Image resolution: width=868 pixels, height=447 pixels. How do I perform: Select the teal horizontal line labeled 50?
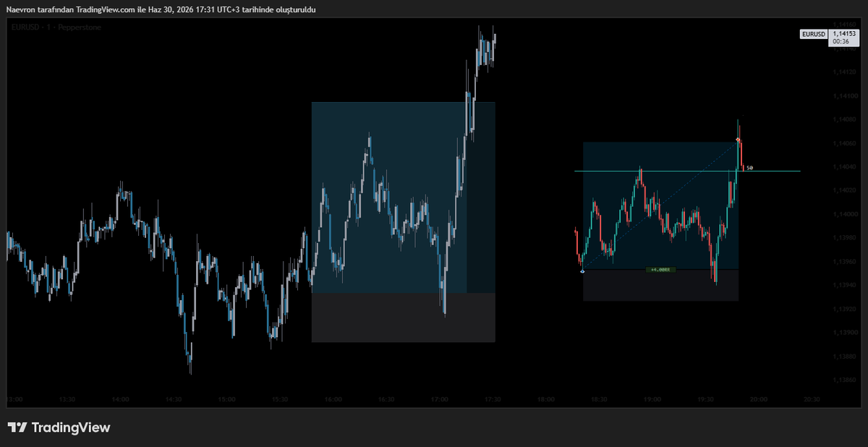pos(687,171)
